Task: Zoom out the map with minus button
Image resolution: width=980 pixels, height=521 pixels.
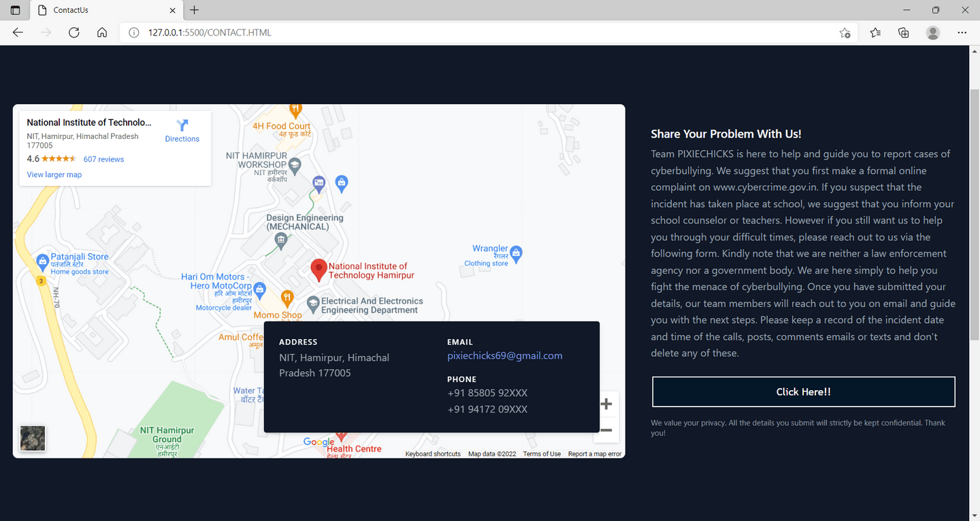Action: coord(606,430)
